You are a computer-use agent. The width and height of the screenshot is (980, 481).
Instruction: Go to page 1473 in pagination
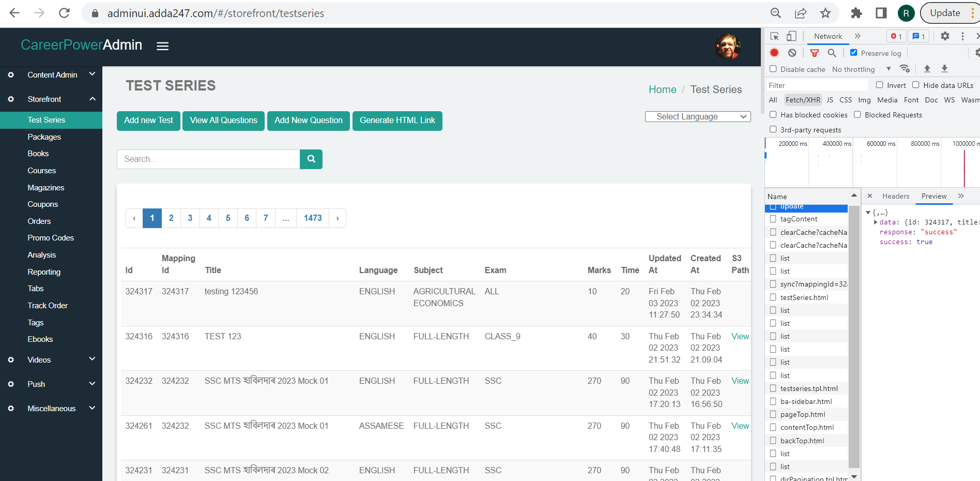(x=312, y=218)
